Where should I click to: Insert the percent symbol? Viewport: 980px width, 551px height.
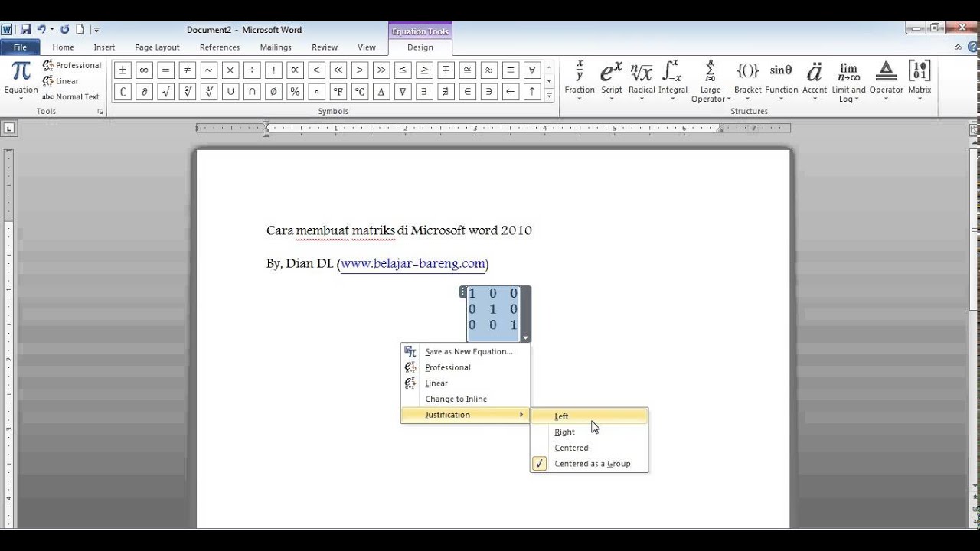295,92
